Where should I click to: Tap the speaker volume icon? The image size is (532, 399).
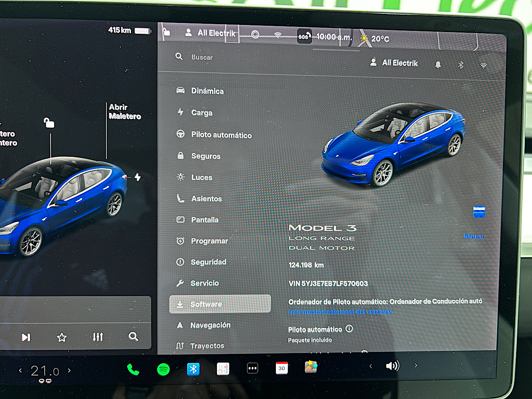pyautogui.click(x=393, y=365)
